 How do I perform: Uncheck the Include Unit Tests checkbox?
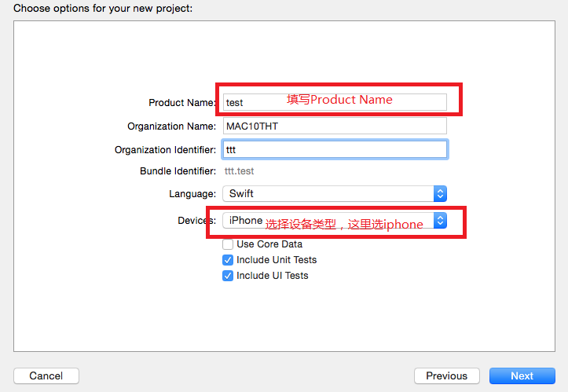click(228, 260)
